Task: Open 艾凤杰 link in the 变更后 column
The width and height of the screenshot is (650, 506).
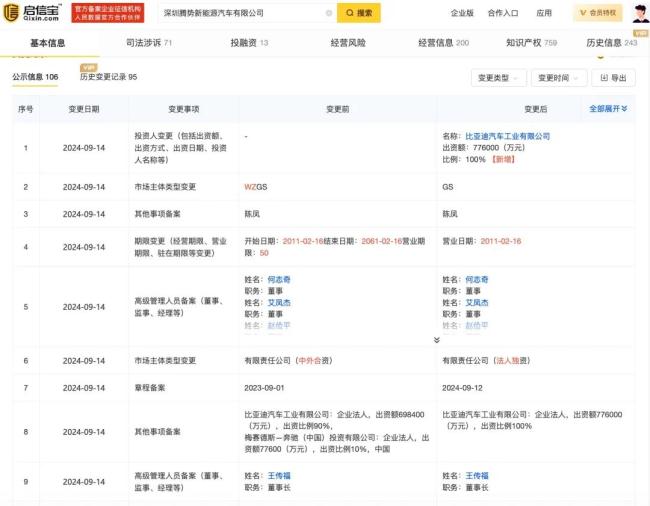Action: tap(477, 303)
